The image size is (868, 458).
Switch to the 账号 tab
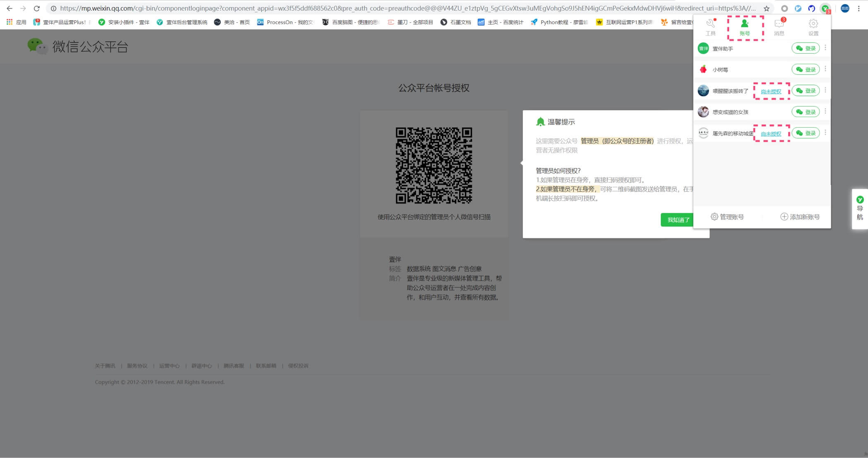(745, 28)
